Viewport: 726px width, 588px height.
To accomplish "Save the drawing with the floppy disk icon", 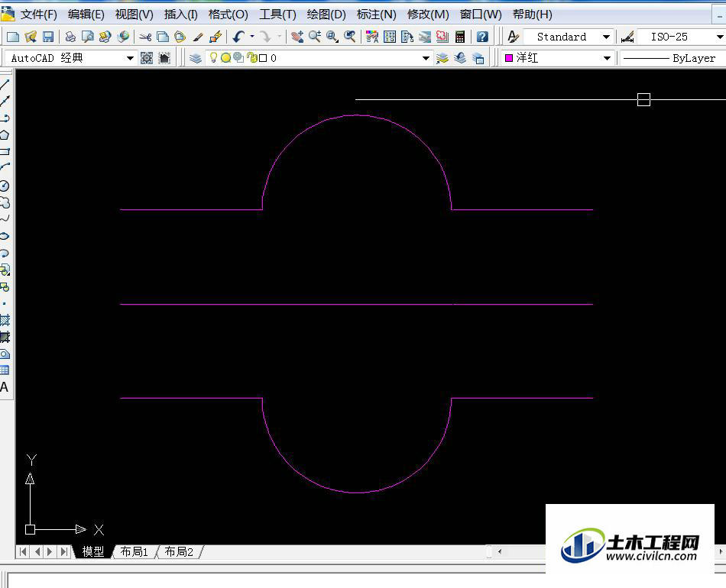I will 47,37.
